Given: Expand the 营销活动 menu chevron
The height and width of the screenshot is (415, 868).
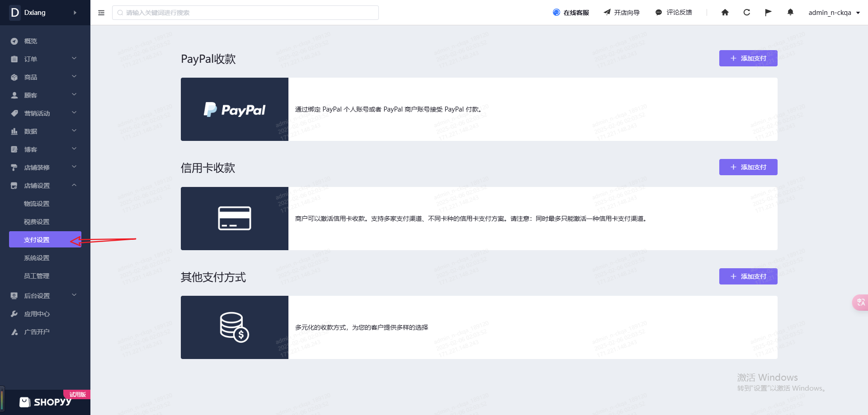Looking at the screenshot, I should [74, 112].
